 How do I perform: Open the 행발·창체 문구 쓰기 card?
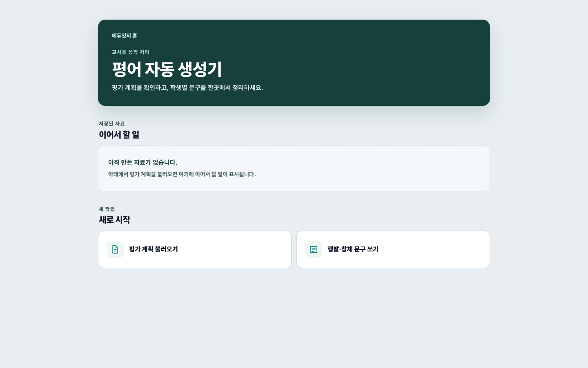click(x=393, y=249)
